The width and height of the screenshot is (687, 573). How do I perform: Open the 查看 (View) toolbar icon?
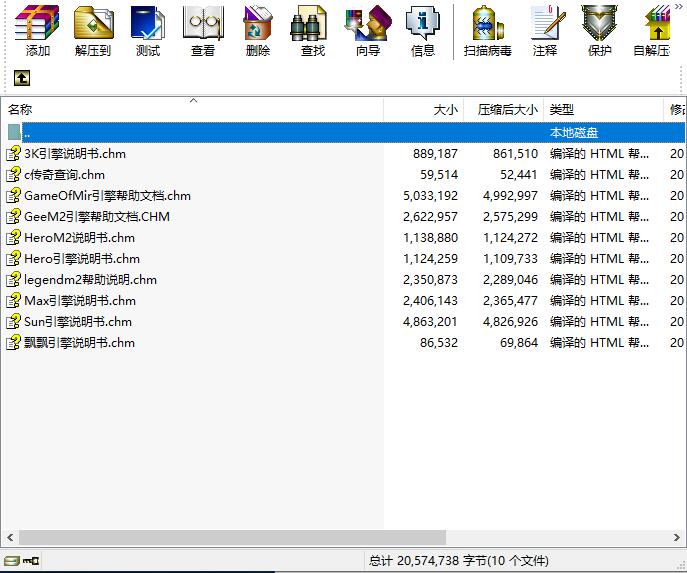pos(203,31)
